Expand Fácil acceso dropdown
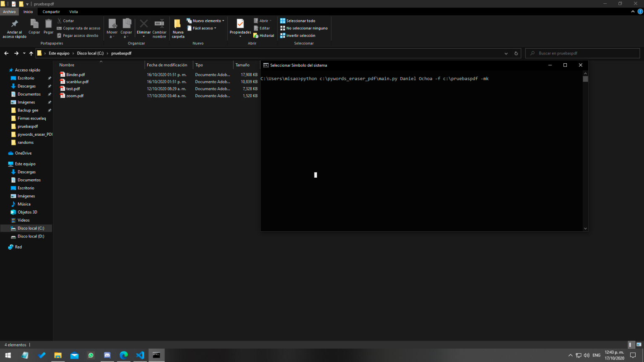 coord(202,28)
